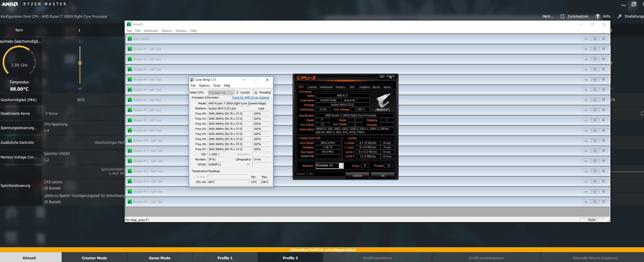Open the Edit menu in Prime95
644x262 pixels.
coord(138,31)
